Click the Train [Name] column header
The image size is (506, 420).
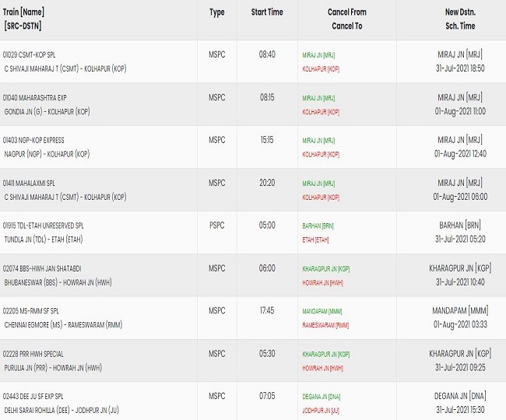click(x=23, y=12)
